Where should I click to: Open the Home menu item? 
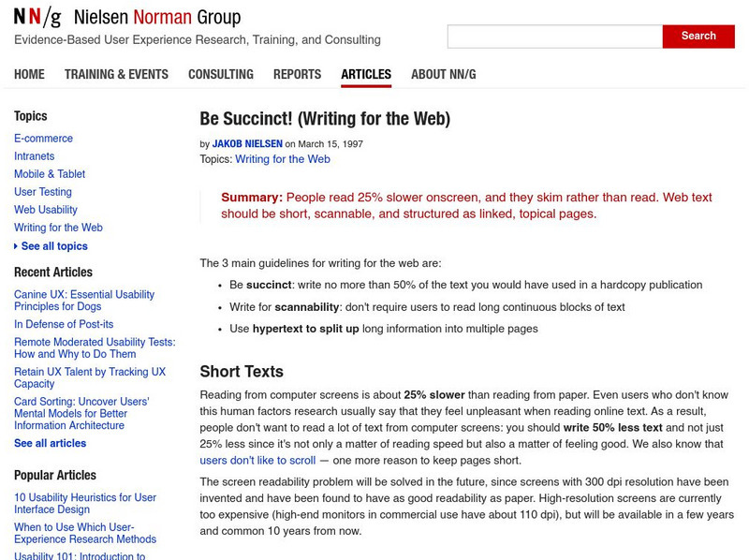pyautogui.click(x=29, y=74)
